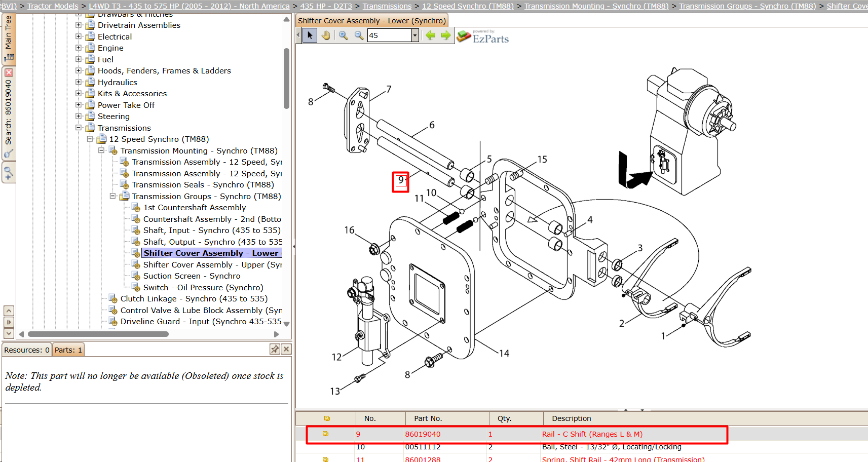Viewport: 868px width, 462px height.
Task: Click the zoom value input field
Action: [389, 35]
